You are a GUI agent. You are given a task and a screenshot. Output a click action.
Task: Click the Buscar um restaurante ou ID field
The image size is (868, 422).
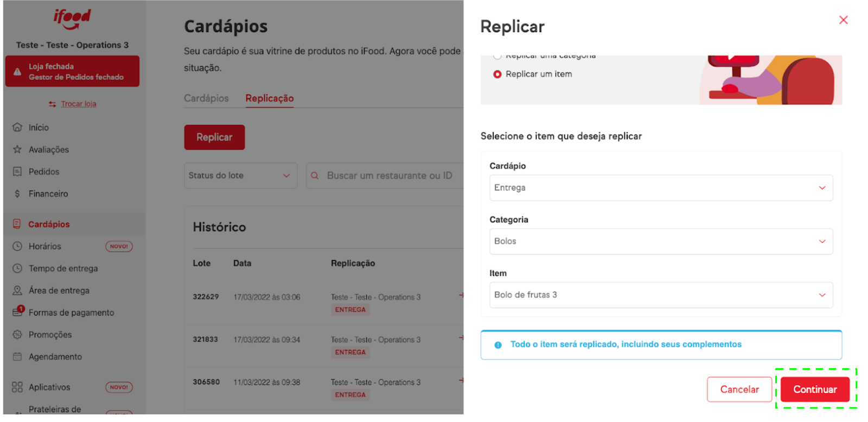coord(385,176)
